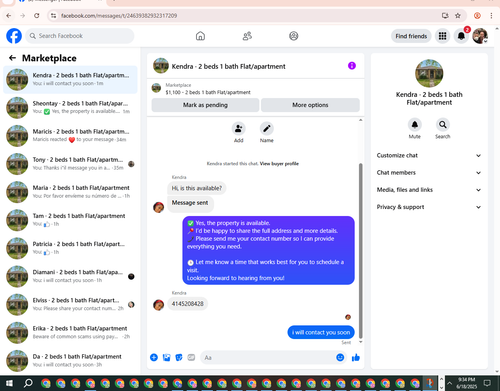Expand the Chat members section
This screenshot has height=391, width=500.
pyautogui.click(x=429, y=173)
